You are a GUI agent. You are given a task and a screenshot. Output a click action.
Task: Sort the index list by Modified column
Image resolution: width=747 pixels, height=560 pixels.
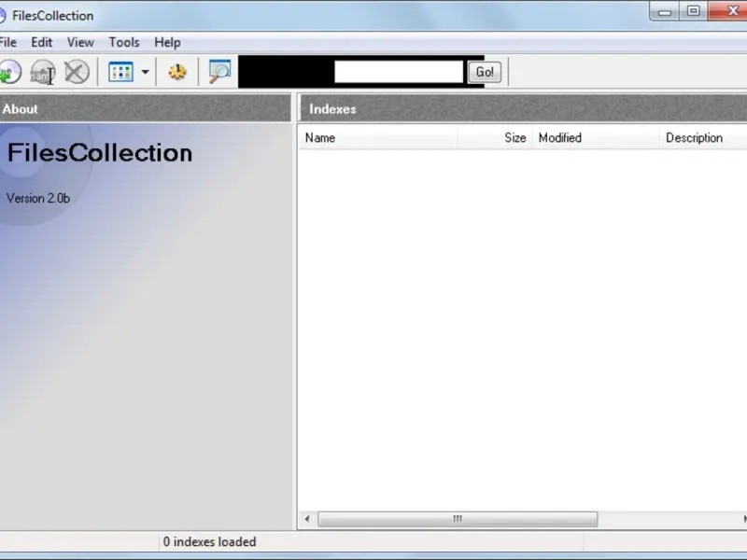tap(595, 138)
